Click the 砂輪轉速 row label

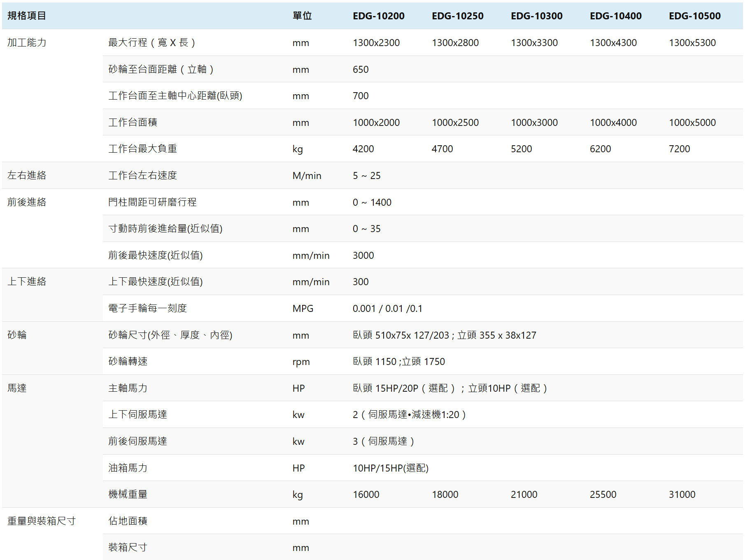[x=128, y=361]
